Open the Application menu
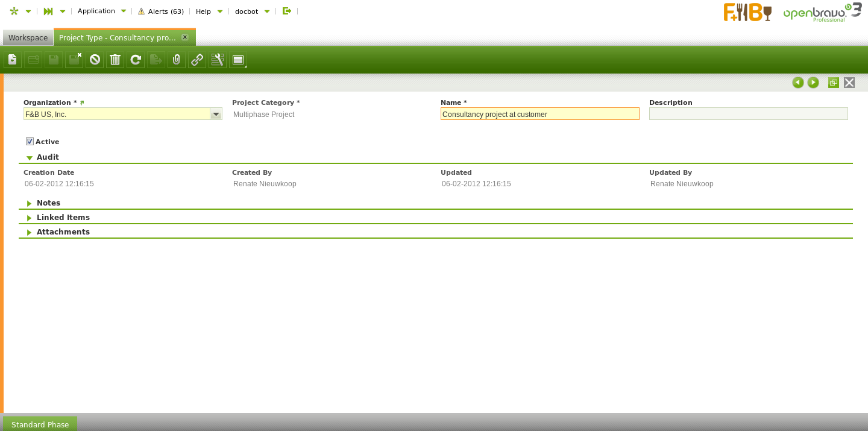 [101, 11]
